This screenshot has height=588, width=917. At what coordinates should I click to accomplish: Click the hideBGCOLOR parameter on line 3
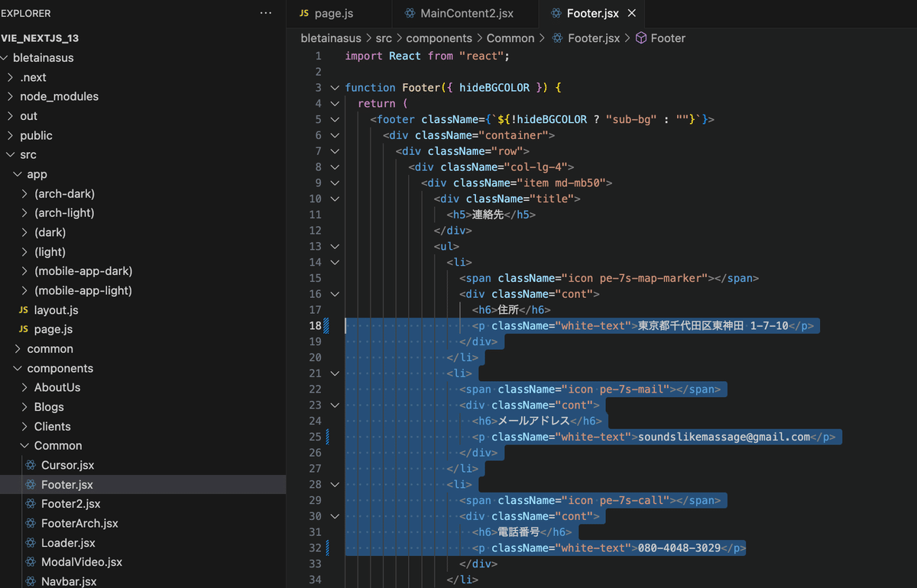click(x=494, y=87)
